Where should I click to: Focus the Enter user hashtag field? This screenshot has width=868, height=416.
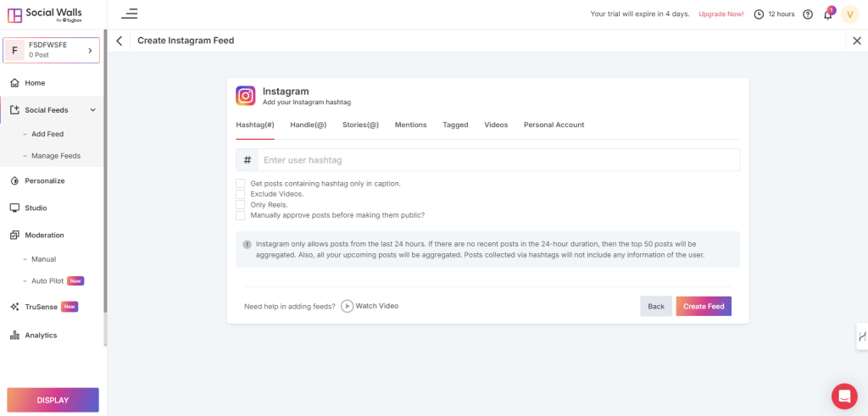pyautogui.click(x=498, y=160)
